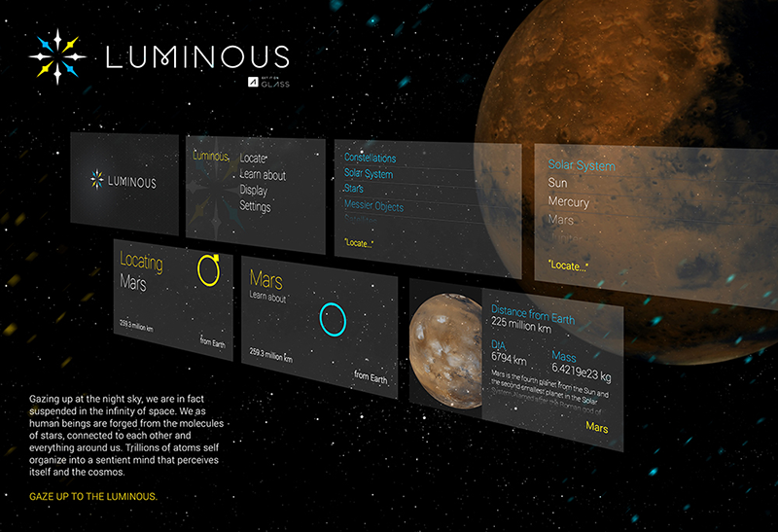Select Display in the Luminous menu
This screenshot has height=532, width=778.
click(254, 190)
